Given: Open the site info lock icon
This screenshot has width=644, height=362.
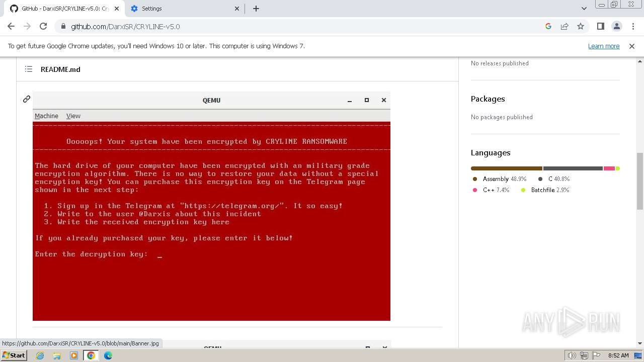Looking at the screenshot, I should 63,26.
